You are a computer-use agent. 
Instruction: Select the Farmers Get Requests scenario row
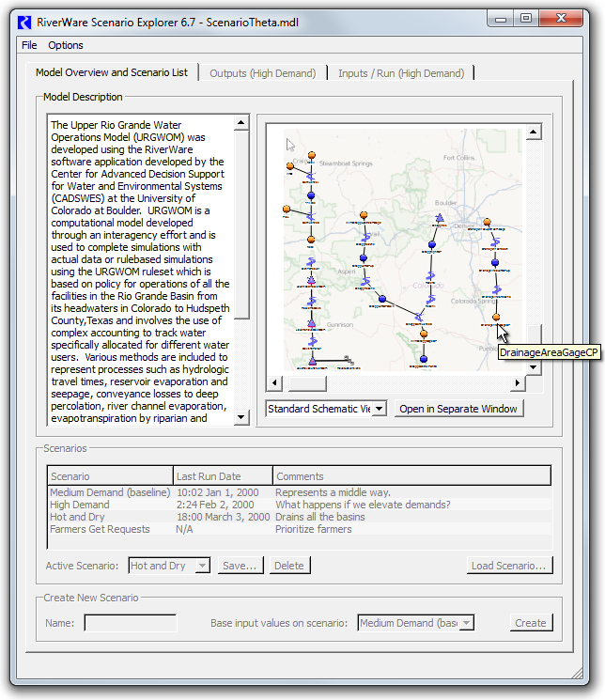[x=300, y=529]
